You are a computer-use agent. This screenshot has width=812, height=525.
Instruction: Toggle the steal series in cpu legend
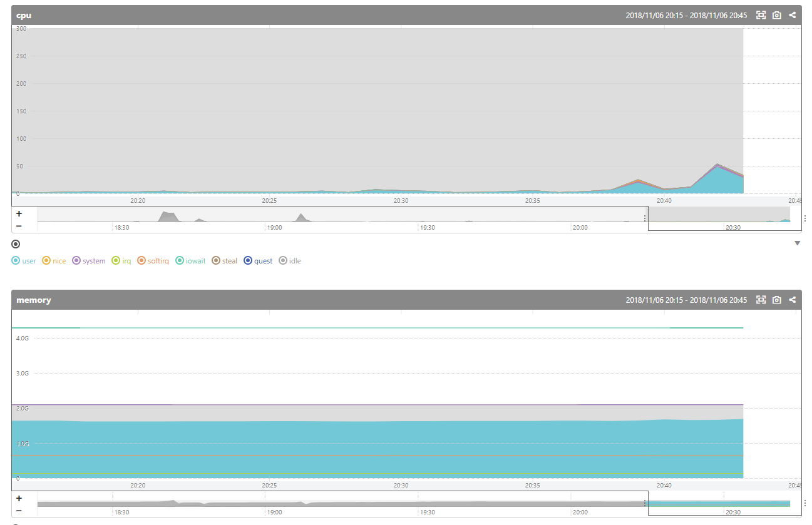pyautogui.click(x=225, y=261)
